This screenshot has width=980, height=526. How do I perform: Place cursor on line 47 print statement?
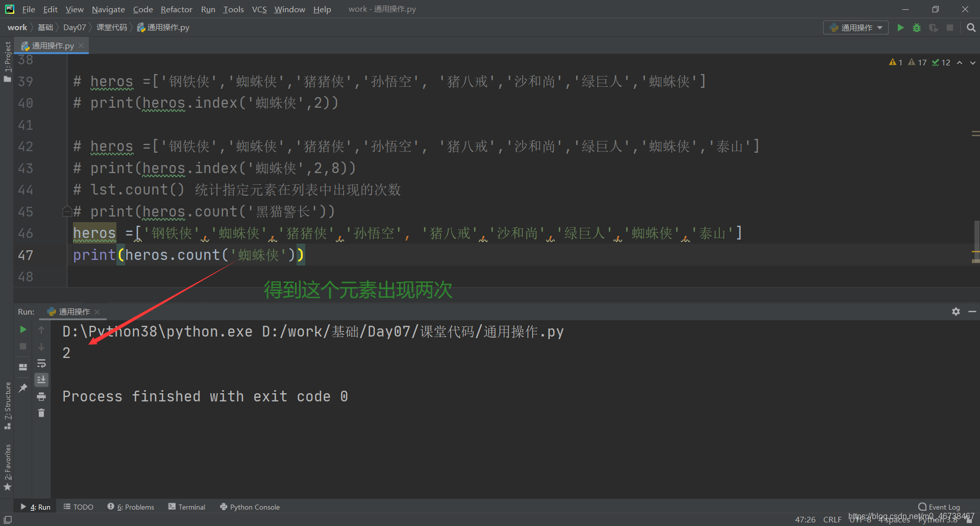pyautogui.click(x=188, y=255)
